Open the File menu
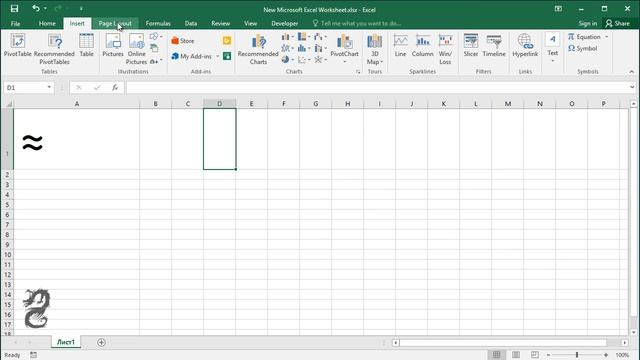Viewport: 640px width, 360px height. [x=16, y=24]
